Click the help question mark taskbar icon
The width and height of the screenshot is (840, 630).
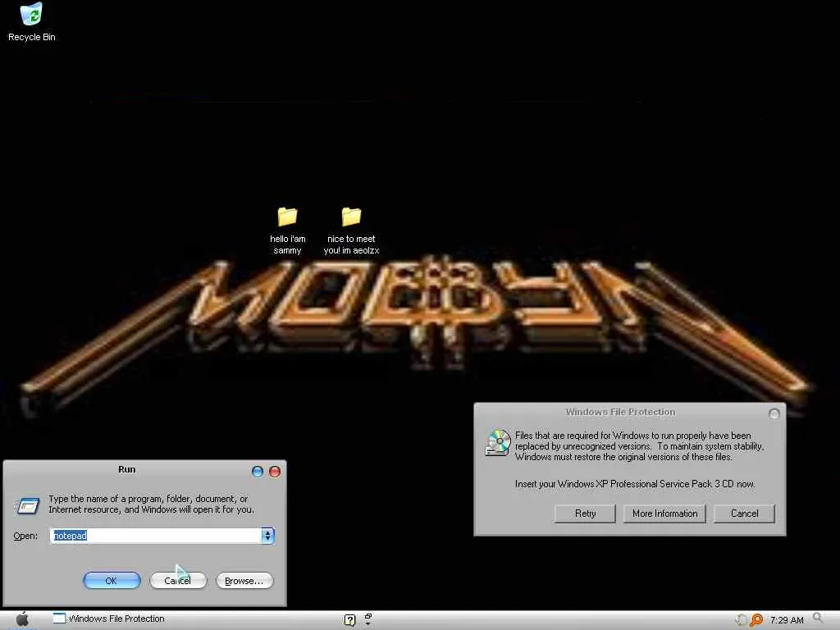click(349, 620)
